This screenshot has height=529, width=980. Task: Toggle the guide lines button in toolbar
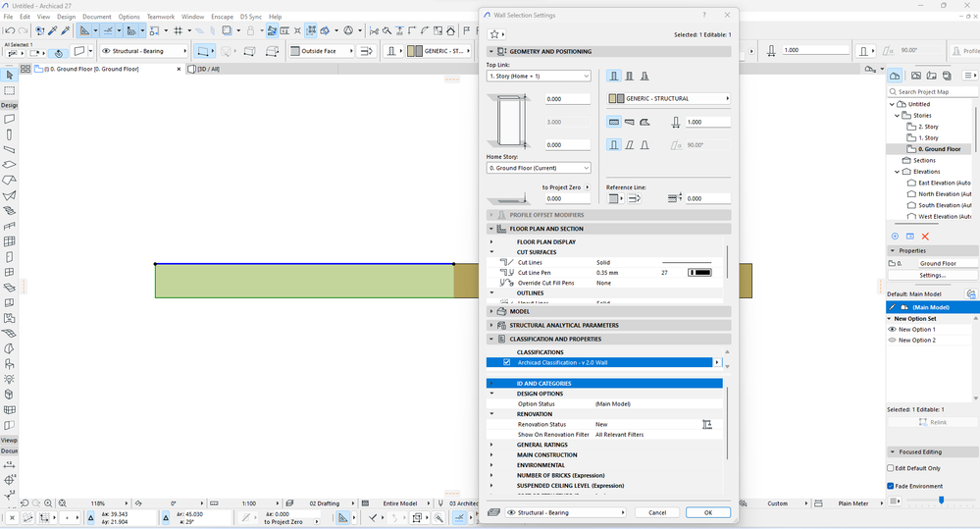(83, 30)
